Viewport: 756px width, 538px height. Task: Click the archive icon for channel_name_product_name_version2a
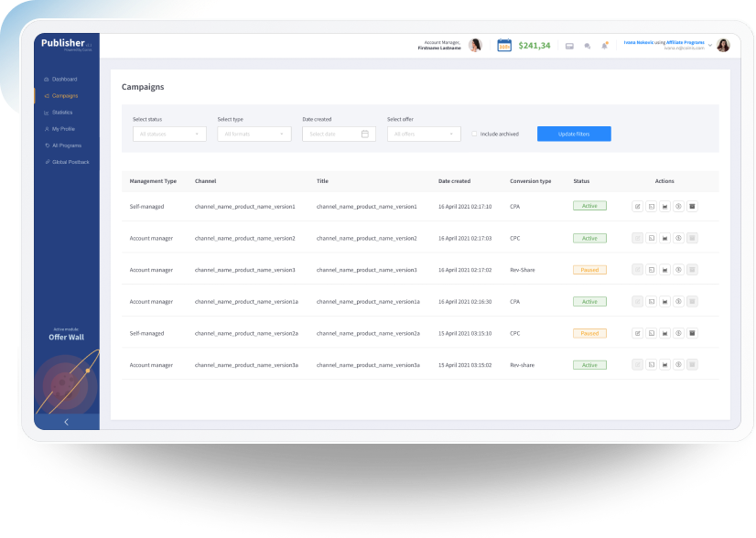coord(692,333)
